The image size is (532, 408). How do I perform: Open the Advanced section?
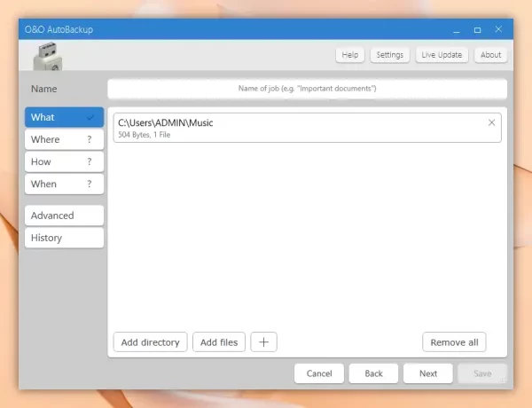click(x=64, y=216)
